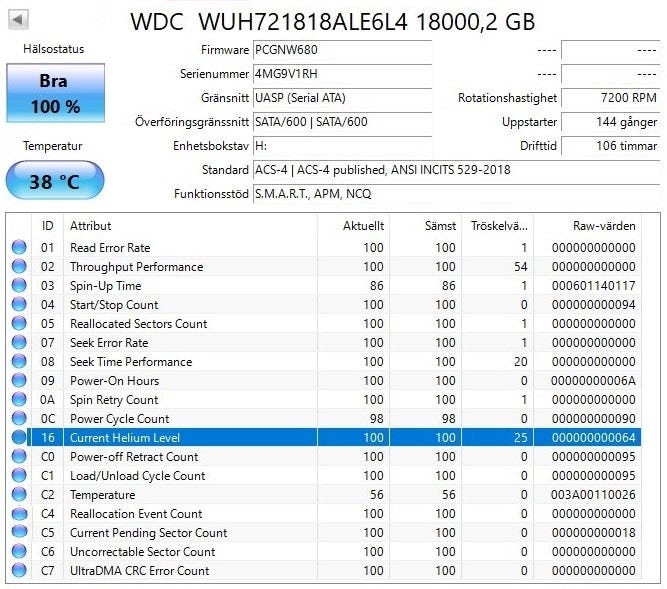Click the drive letter field H:

[x=342, y=146]
